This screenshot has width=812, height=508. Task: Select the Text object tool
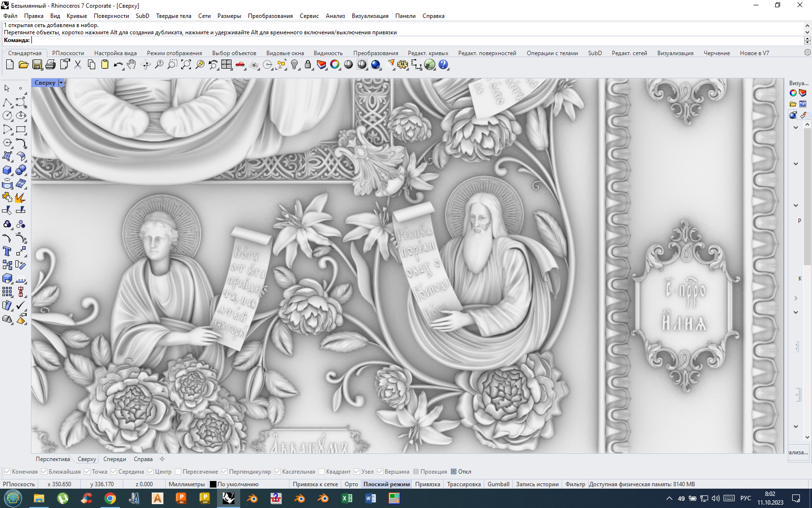tap(7, 251)
